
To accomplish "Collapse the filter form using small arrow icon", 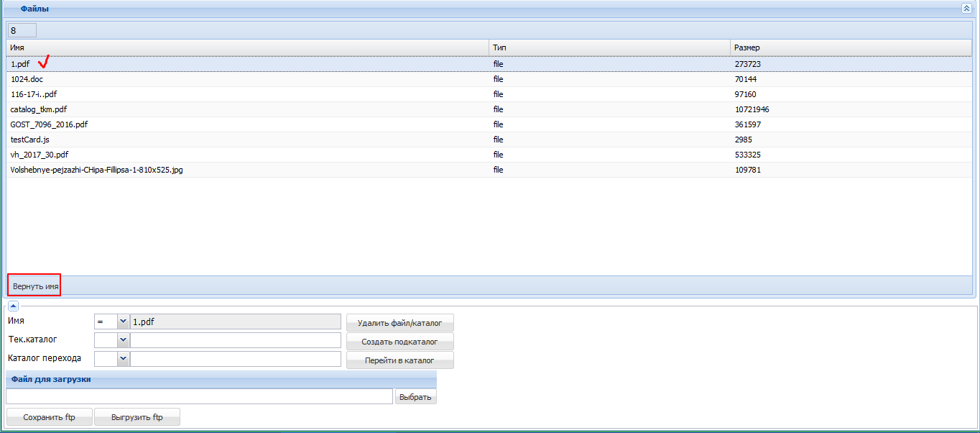I will coord(13,306).
